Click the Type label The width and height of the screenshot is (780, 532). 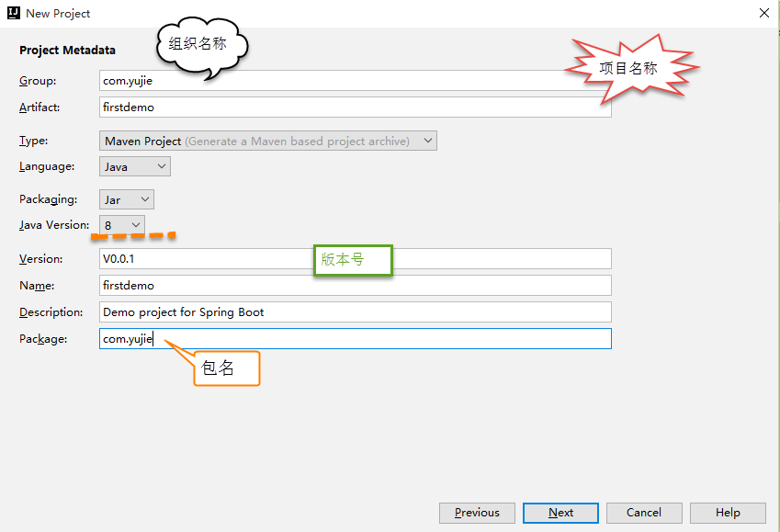pyautogui.click(x=33, y=141)
